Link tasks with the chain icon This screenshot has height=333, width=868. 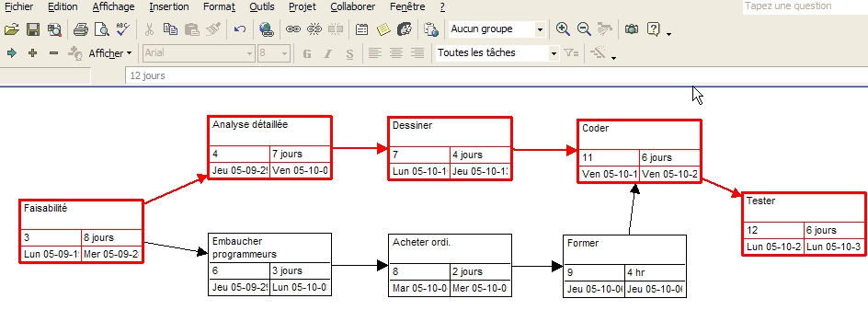click(292, 29)
